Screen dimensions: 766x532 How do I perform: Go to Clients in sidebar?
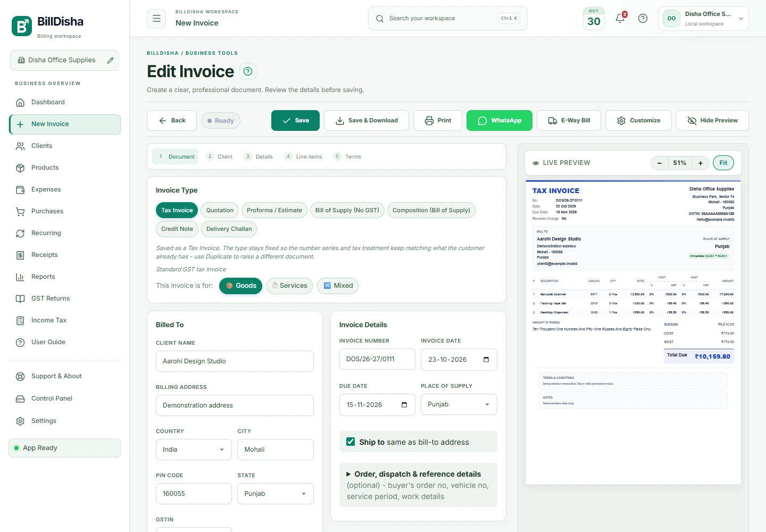(65, 146)
